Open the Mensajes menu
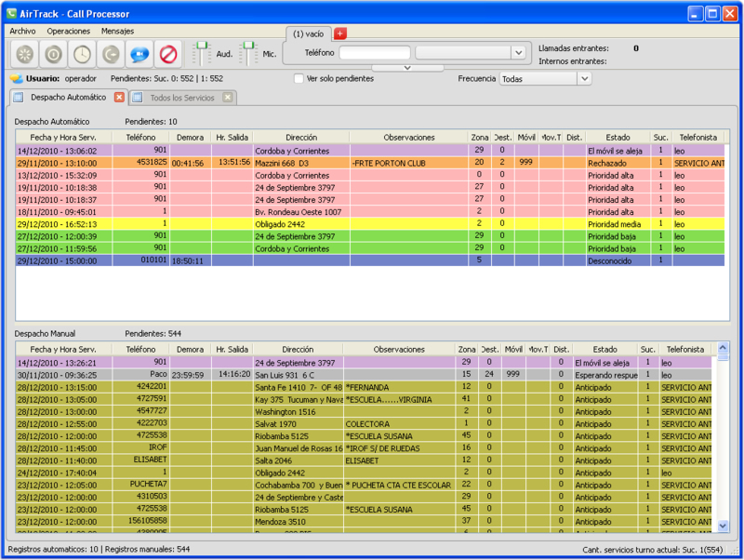Screen dimensions: 744x560 117,31
